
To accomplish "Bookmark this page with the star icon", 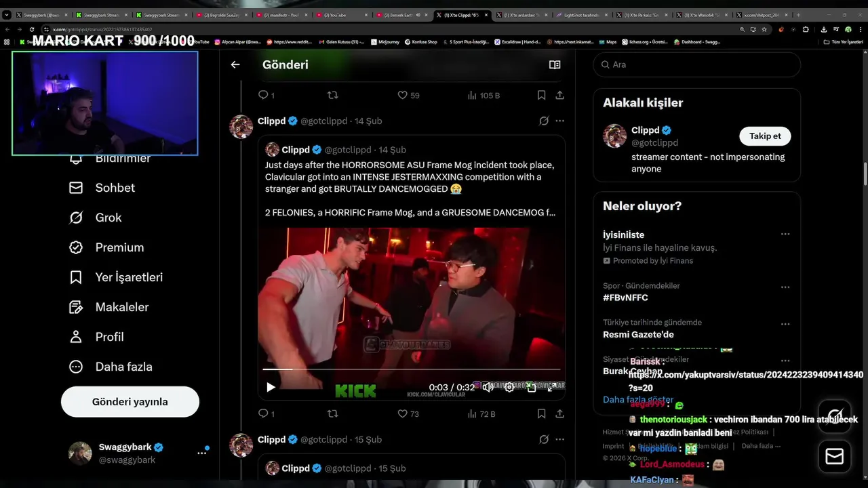I will pyautogui.click(x=764, y=29).
